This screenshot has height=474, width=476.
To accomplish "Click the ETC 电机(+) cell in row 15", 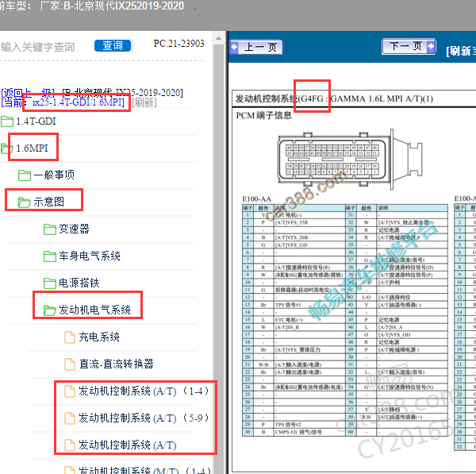I will point(309,320).
